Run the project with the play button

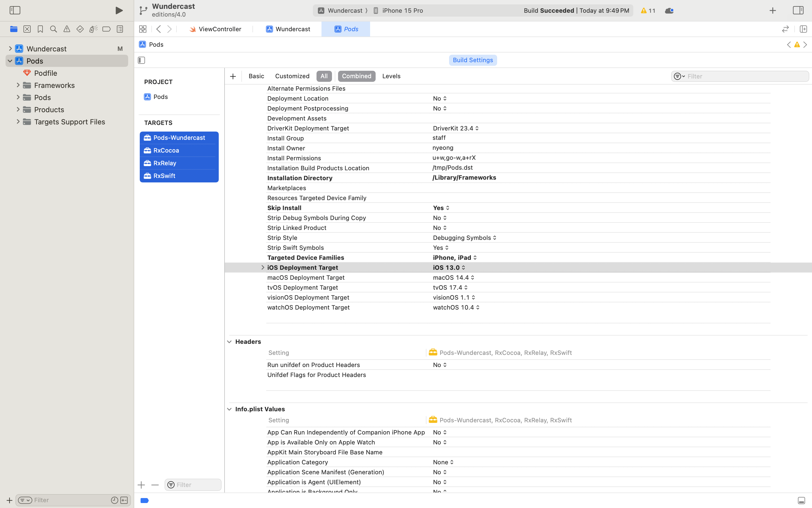(x=119, y=11)
